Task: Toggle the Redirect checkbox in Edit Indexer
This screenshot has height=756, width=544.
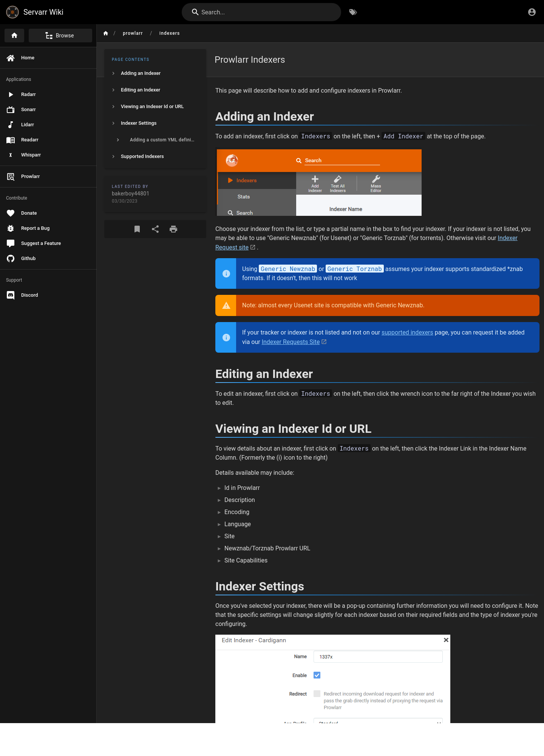Action: coord(317,694)
